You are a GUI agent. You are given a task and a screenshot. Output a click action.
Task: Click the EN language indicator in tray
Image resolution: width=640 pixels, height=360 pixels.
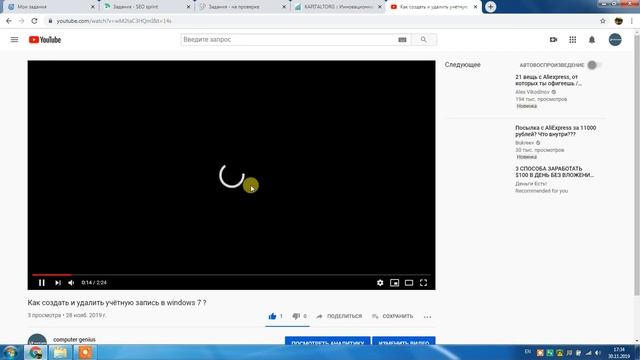[x=528, y=352]
